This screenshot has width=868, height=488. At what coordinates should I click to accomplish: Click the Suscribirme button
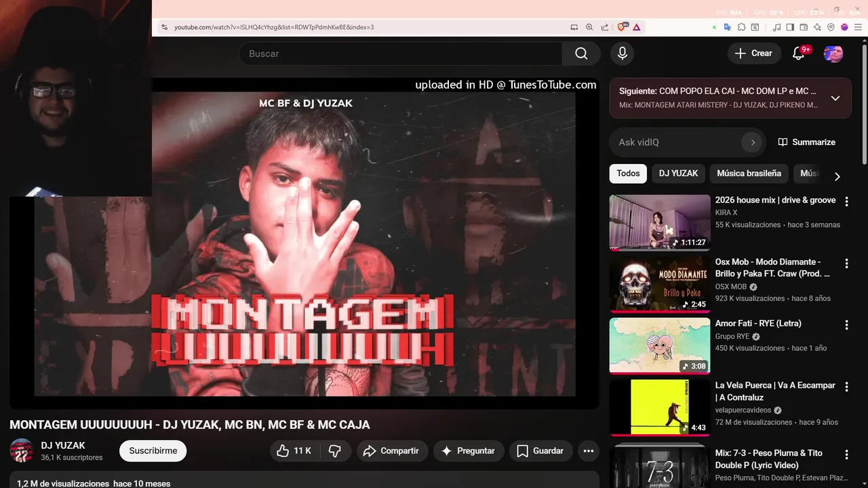[153, 451]
